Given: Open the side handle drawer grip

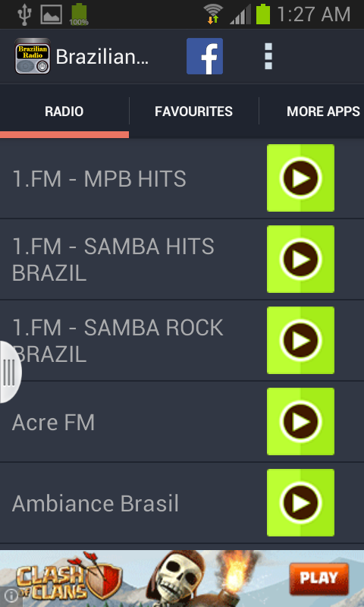Looking at the screenshot, I should point(9,372).
